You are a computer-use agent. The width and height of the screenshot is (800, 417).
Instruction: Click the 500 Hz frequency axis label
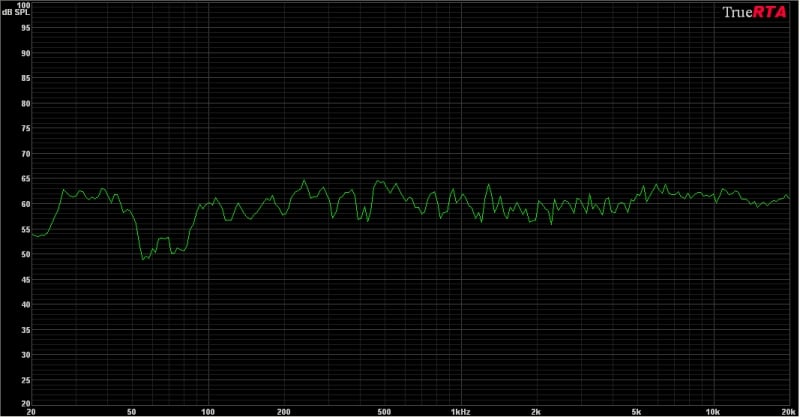coord(384,411)
